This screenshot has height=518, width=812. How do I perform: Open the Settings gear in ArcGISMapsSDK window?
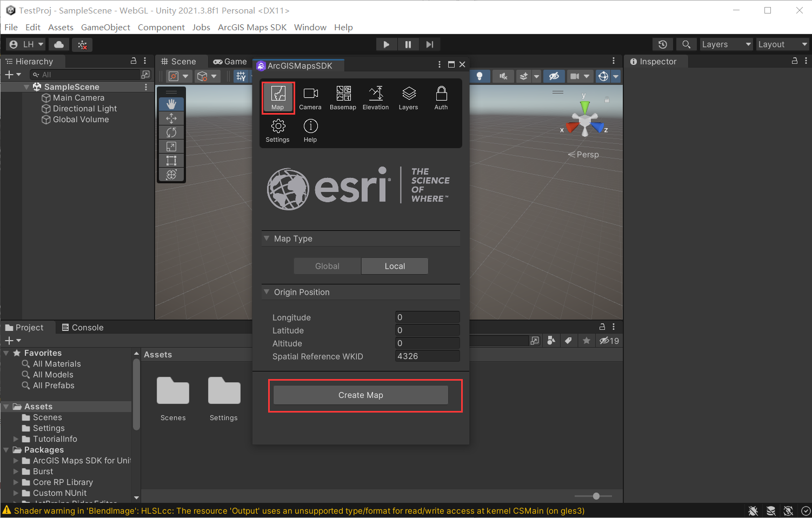tap(278, 131)
